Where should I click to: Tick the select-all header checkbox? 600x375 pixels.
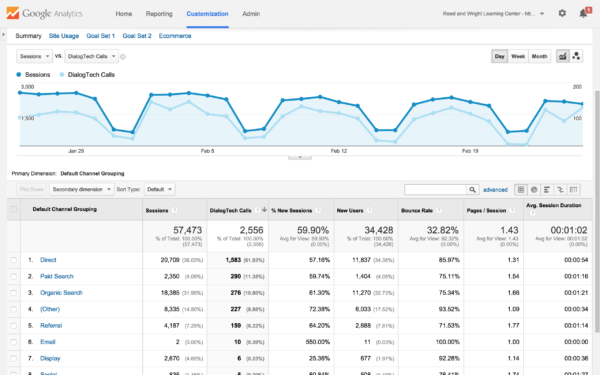tap(14, 209)
